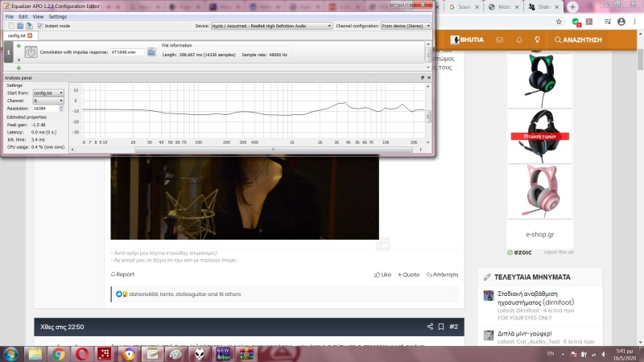This screenshot has height=362, width=644.
Task: Open the REW app from the taskbar
Action: point(223,354)
